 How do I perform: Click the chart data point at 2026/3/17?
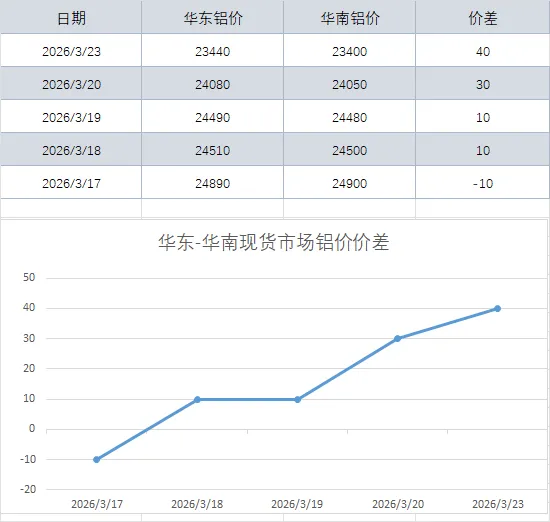pos(96,459)
